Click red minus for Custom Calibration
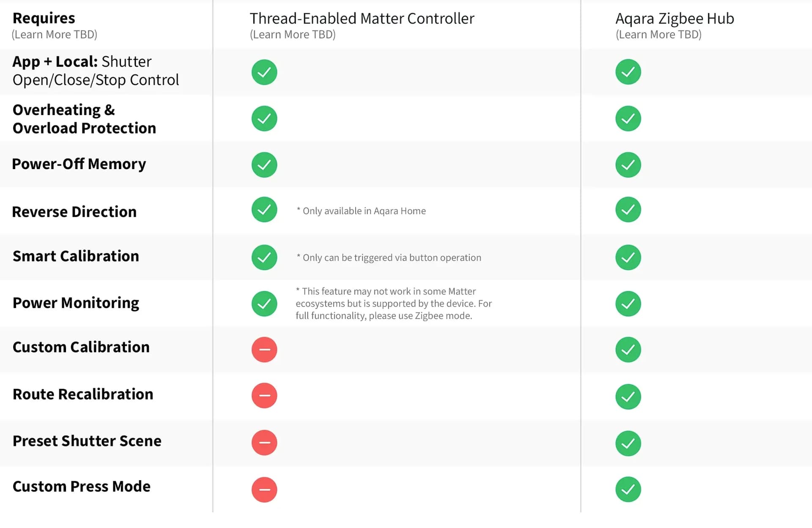 tap(264, 350)
